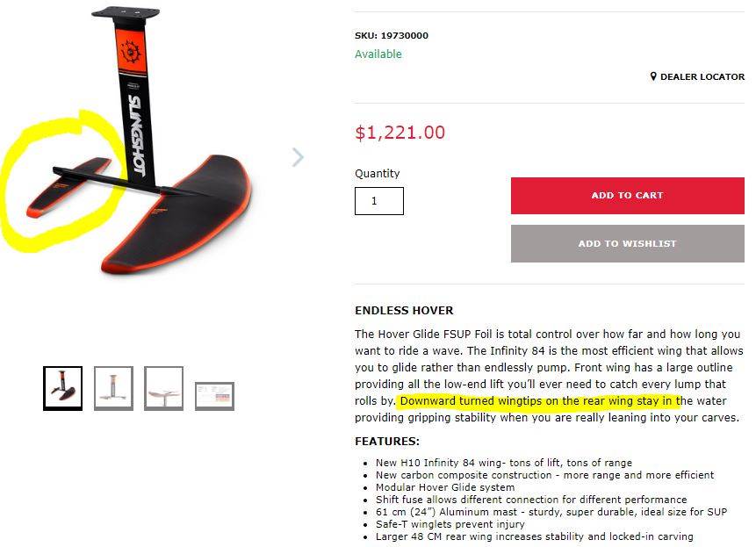Open the Dealer Locator link

point(702,76)
